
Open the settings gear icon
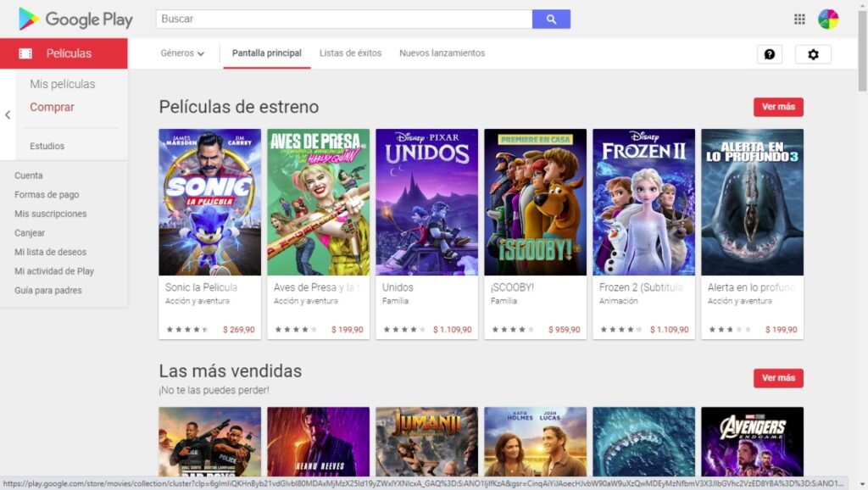[x=813, y=54]
